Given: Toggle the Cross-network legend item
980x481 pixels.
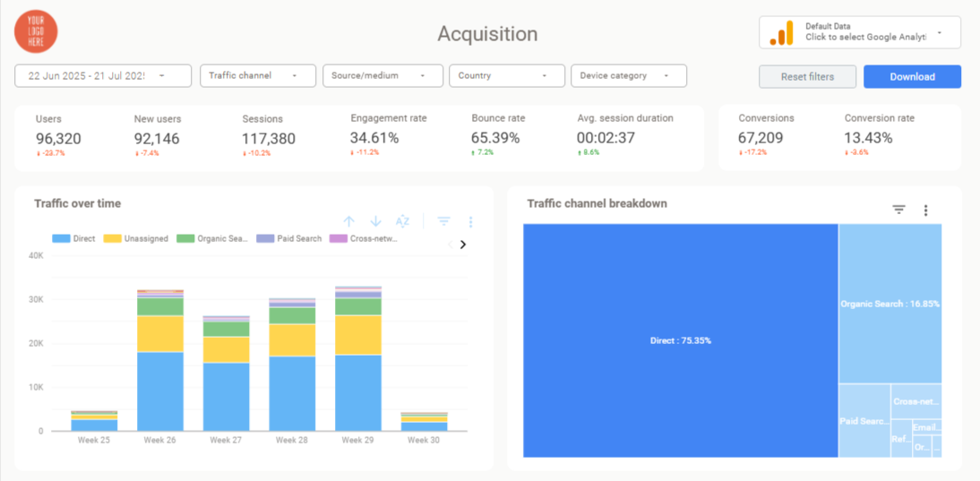Looking at the screenshot, I should pyautogui.click(x=365, y=238).
